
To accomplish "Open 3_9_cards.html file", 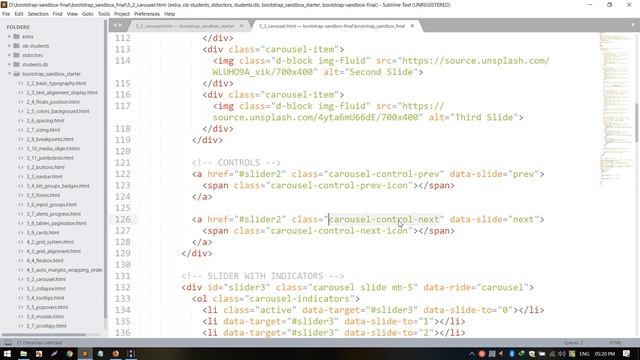I will [43, 233].
